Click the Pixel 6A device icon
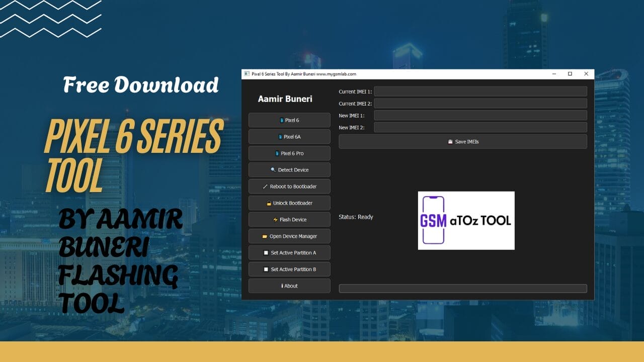 click(x=280, y=137)
